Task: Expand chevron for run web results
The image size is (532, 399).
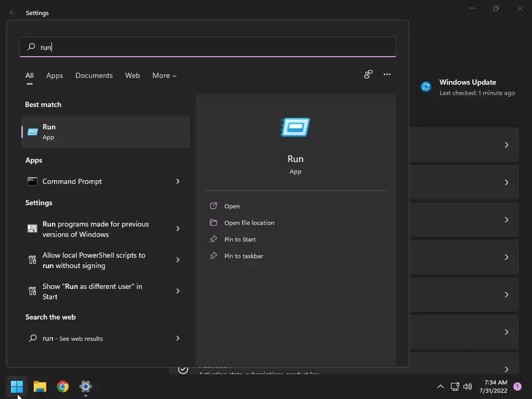Action: click(x=178, y=338)
